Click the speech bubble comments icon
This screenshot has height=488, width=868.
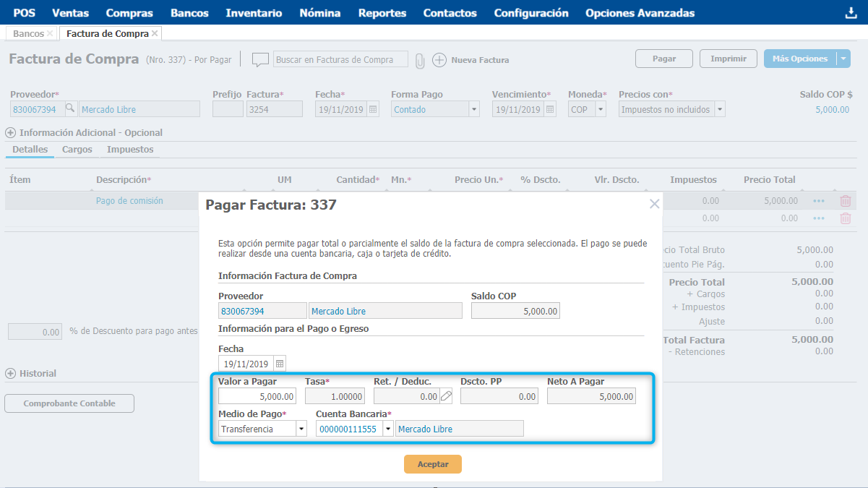[x=260, y=60]
